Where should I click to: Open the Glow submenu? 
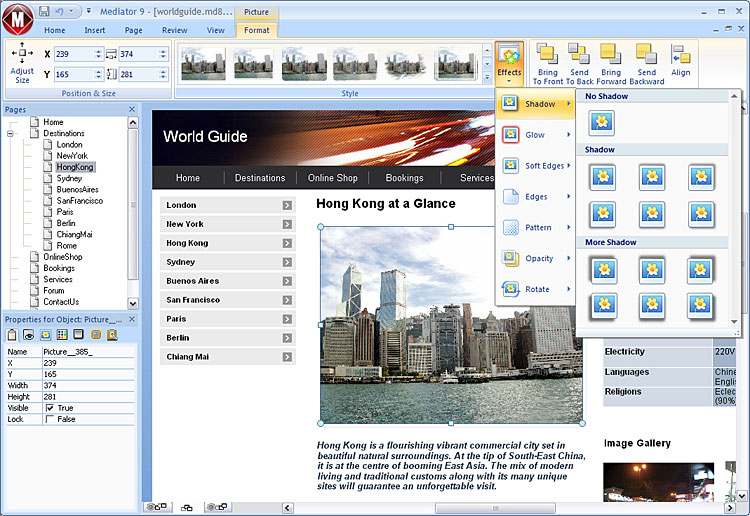point(535,135)
